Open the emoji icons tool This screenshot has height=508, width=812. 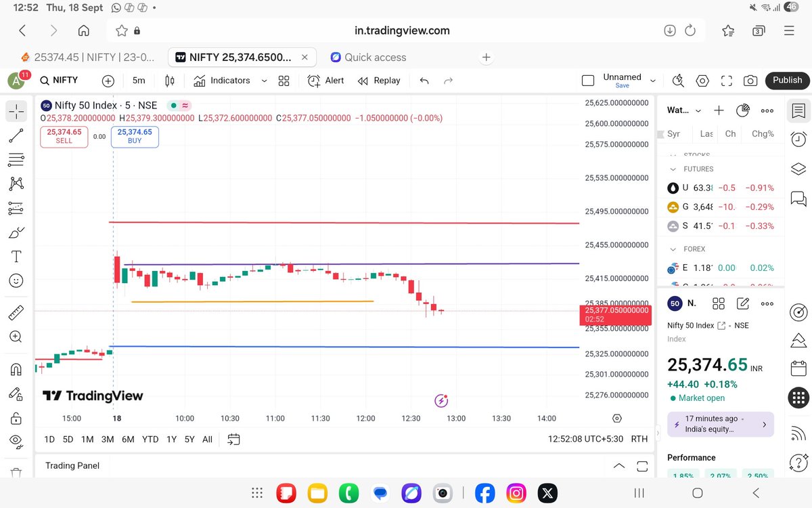click(16, 280)
